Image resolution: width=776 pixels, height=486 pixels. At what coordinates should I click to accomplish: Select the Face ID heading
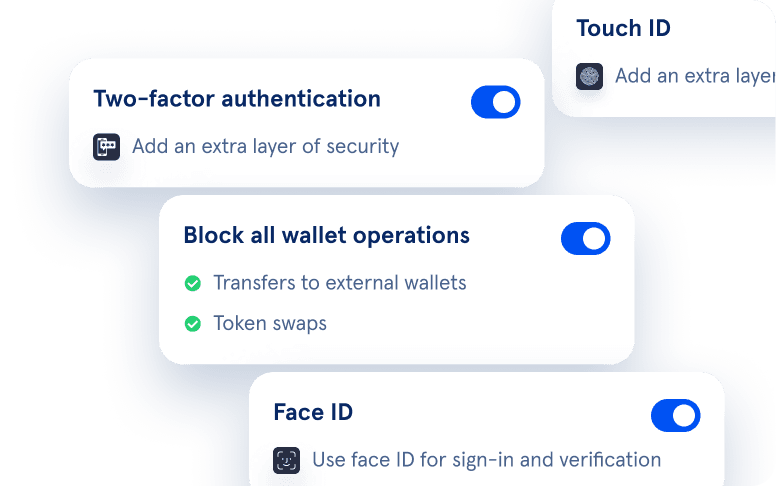click(313, 412)
